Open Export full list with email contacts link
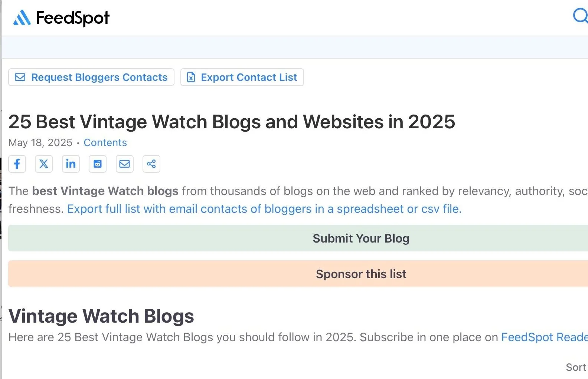 pos(264,209)
